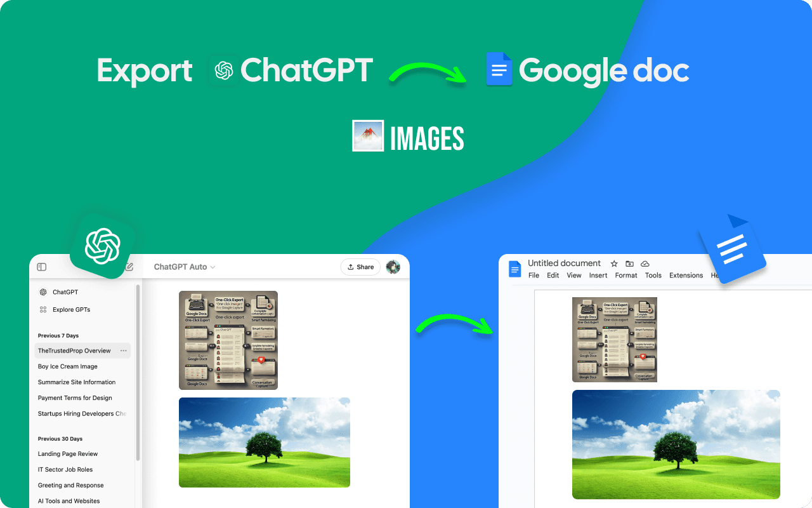
Task: Click the ChatGPT sidebar scrollbar
Action: (x=138, y=372)
